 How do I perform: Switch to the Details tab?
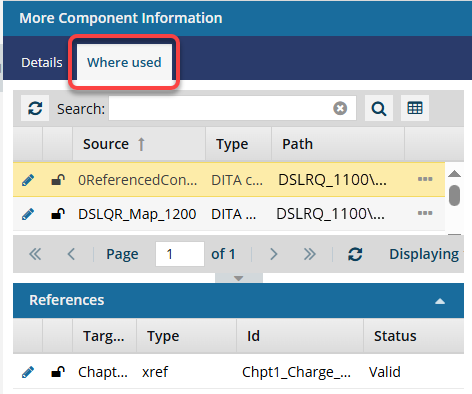click(42, 63)
